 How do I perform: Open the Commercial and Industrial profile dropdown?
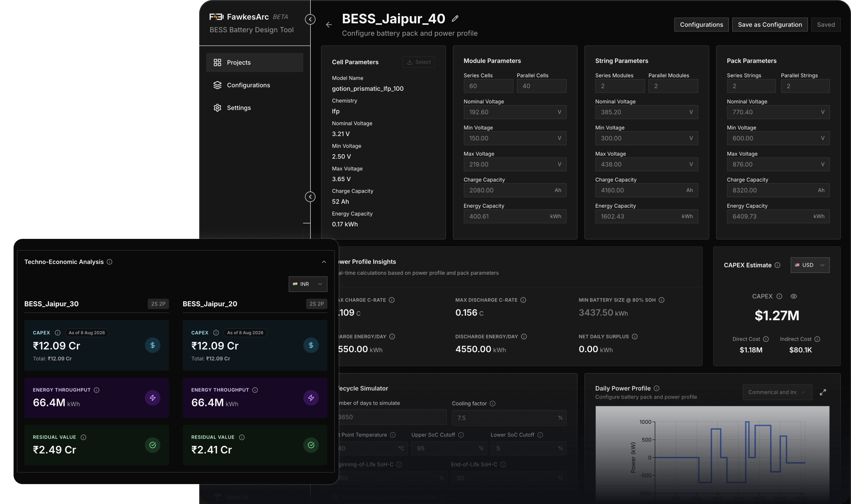(777, 392)
